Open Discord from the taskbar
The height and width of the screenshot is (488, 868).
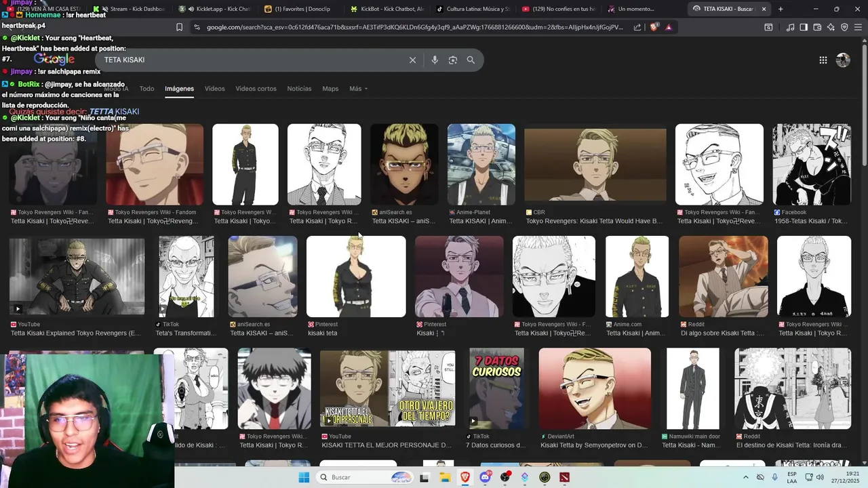tap(485, 477)
